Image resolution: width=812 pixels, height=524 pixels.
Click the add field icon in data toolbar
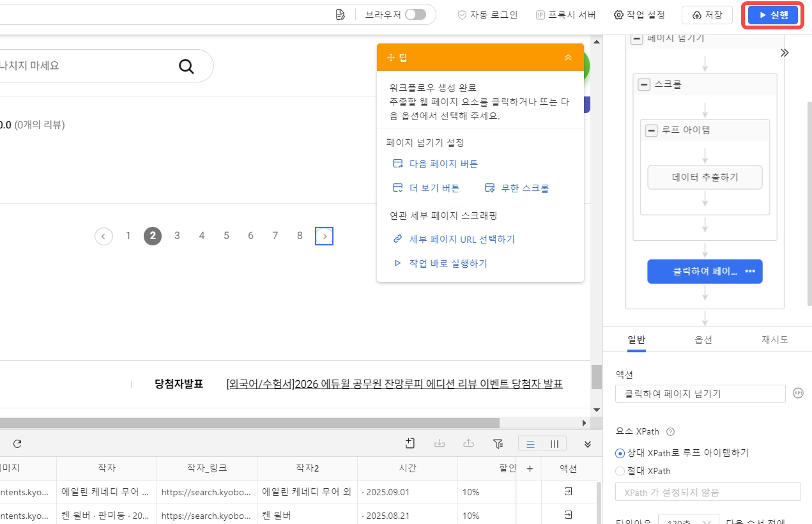click(410, 443)
